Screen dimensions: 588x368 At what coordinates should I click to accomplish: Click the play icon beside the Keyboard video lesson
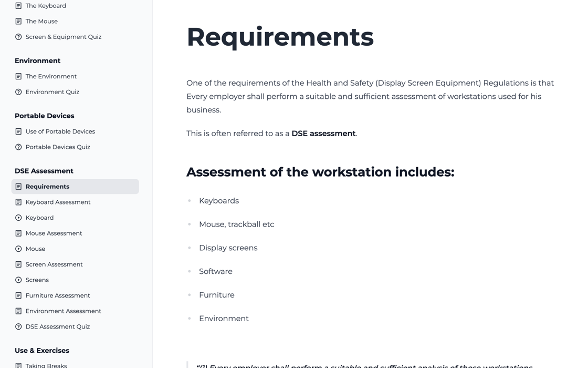pos(18,217)
